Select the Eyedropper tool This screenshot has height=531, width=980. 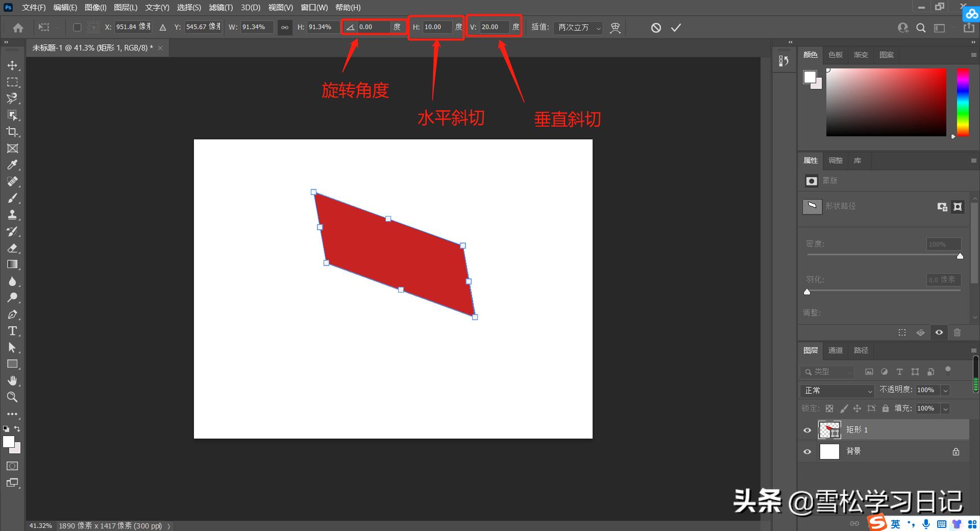tap(12, 165)
